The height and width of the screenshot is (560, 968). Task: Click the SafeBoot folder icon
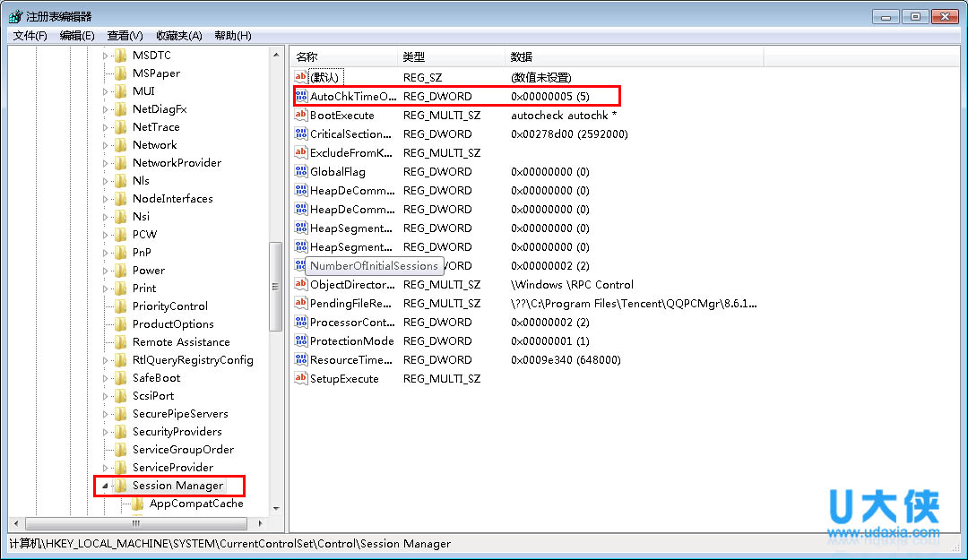[x=122, y=377]
